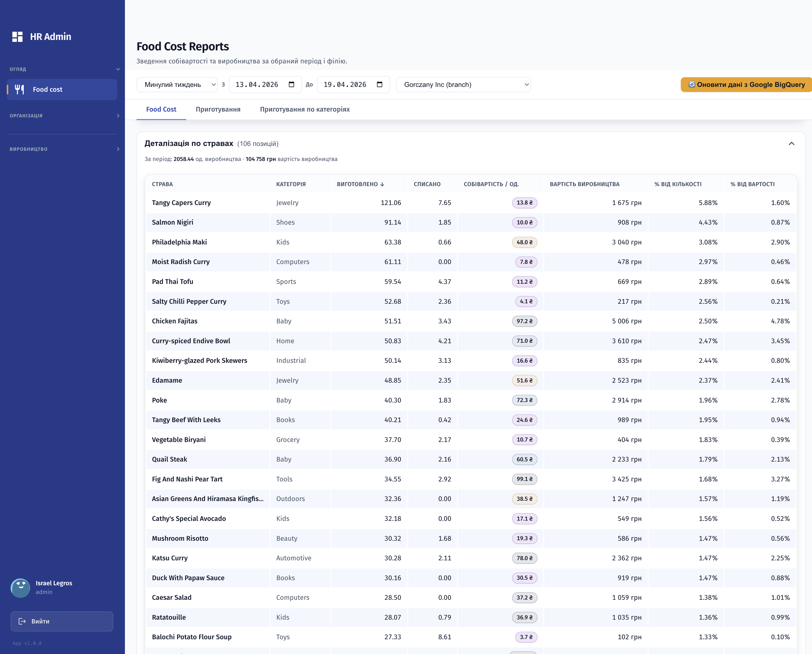
Task: Click the 48.0 ₴ cost badge
Action: coord(524,242)
